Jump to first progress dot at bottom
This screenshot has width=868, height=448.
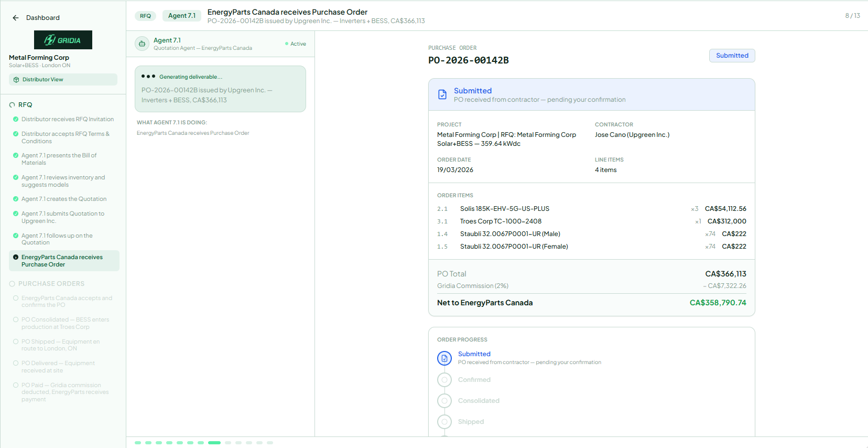pos(138,443)
